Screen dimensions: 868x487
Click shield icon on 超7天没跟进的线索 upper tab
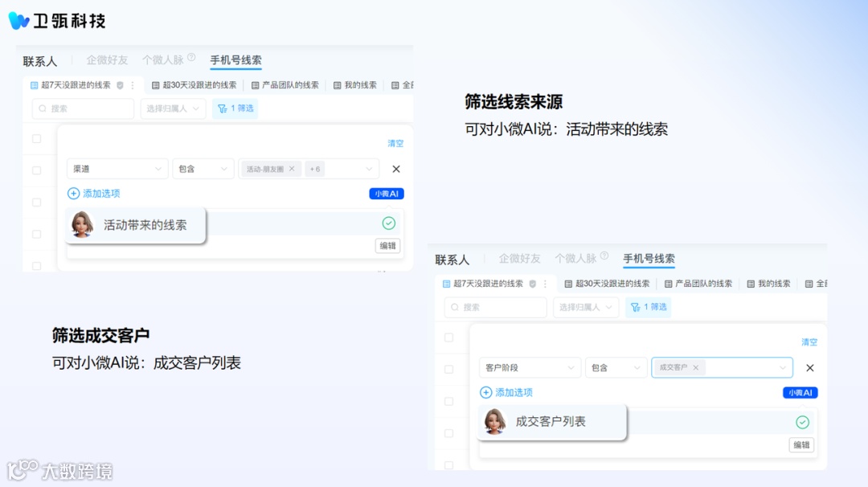coord(120,85)
